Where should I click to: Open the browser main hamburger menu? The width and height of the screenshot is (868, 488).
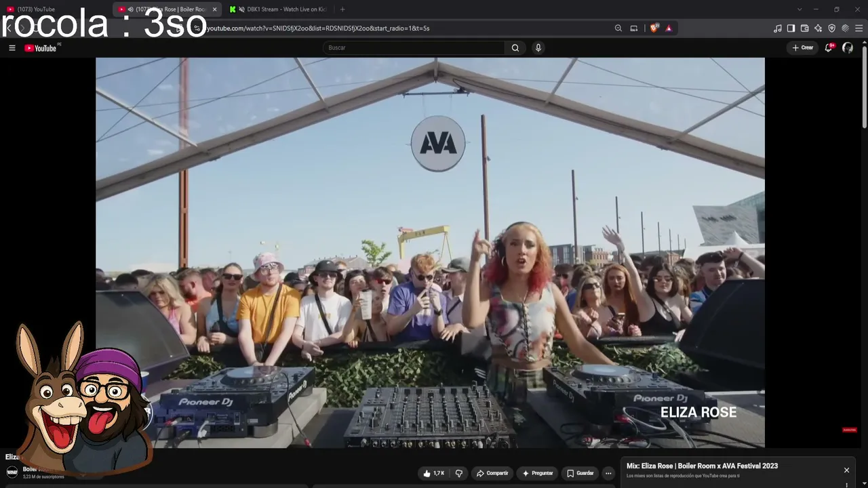tap(859, 28)
